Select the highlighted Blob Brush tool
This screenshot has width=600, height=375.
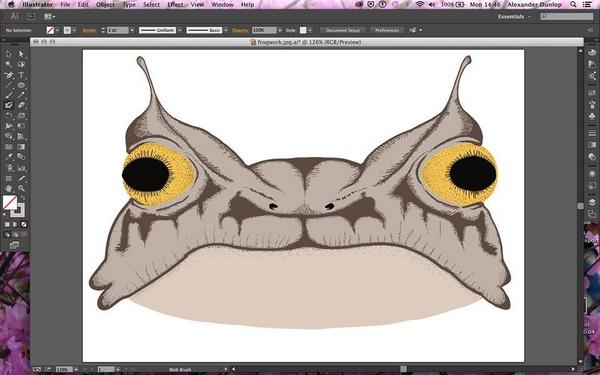(8, 105)
